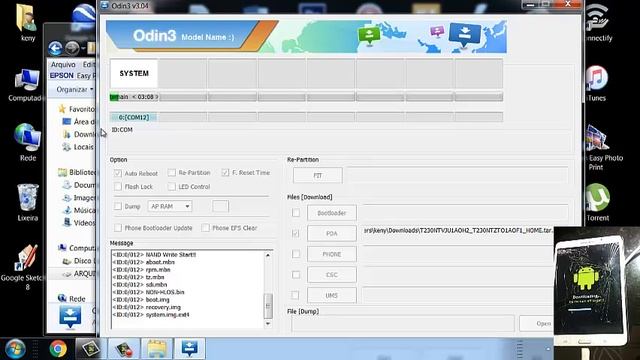Click the Bootloader file button

tap(331, 213)
